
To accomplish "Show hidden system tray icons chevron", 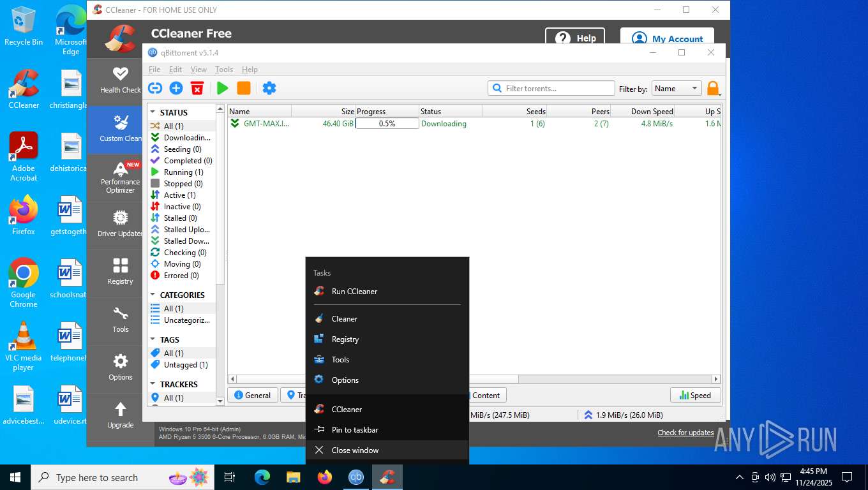I will (x=740, y=477).
